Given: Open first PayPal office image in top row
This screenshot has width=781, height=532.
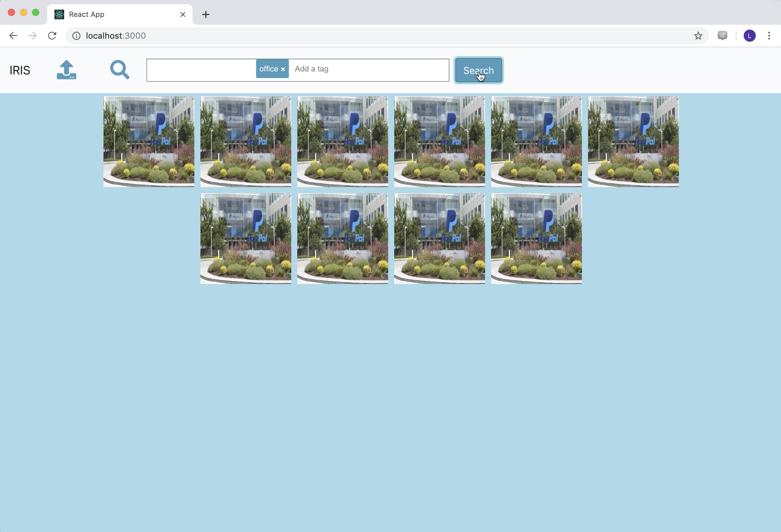Looking at the screenshot, I should (x=149, y=141).
